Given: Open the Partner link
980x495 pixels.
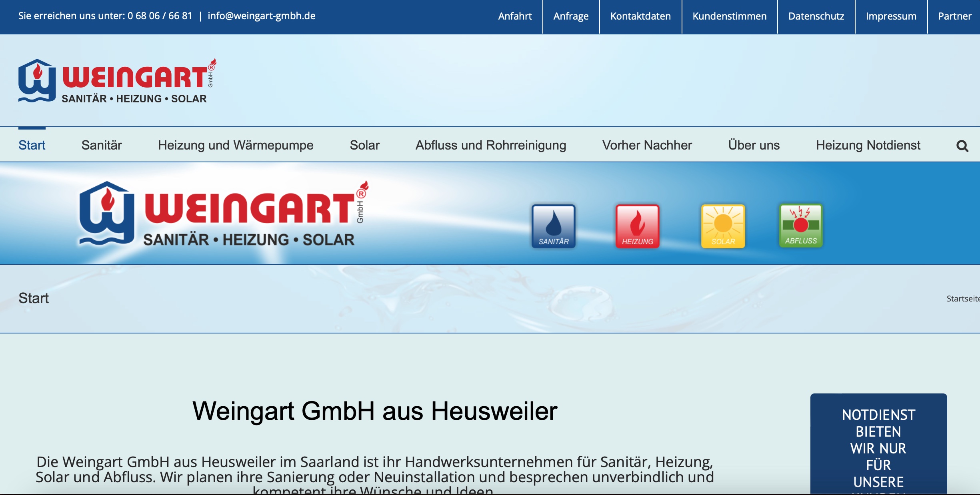Looking at the screenshot, I should (x=955, y=16).
